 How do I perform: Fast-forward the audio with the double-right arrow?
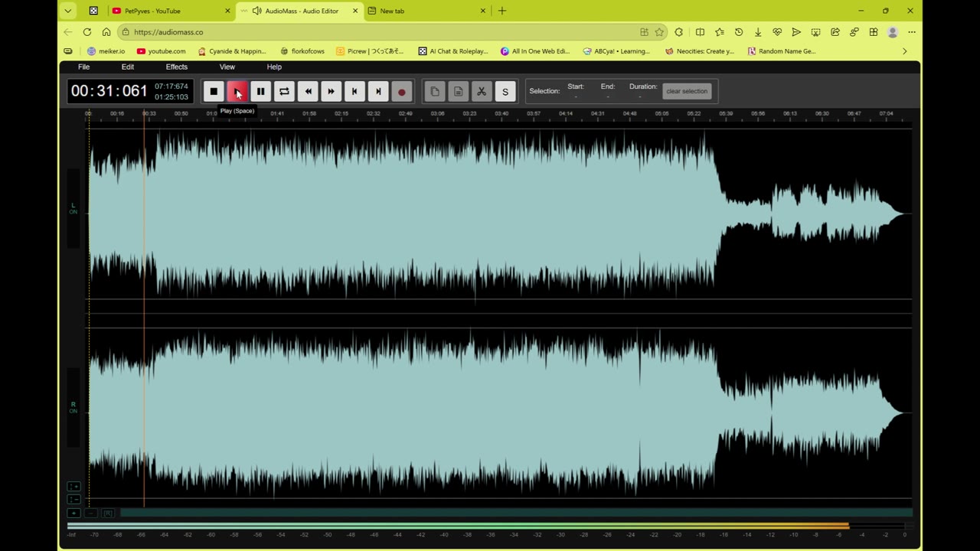coord(331,92)
